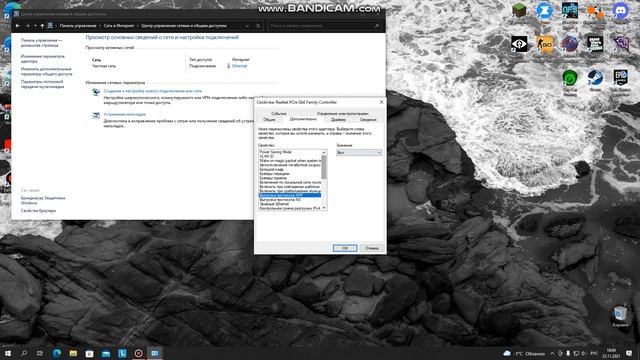The width and height of the screenshot is (640, 360).
Task: Click scrollbar thumb of the property list
Action: (x=324, y=167)
